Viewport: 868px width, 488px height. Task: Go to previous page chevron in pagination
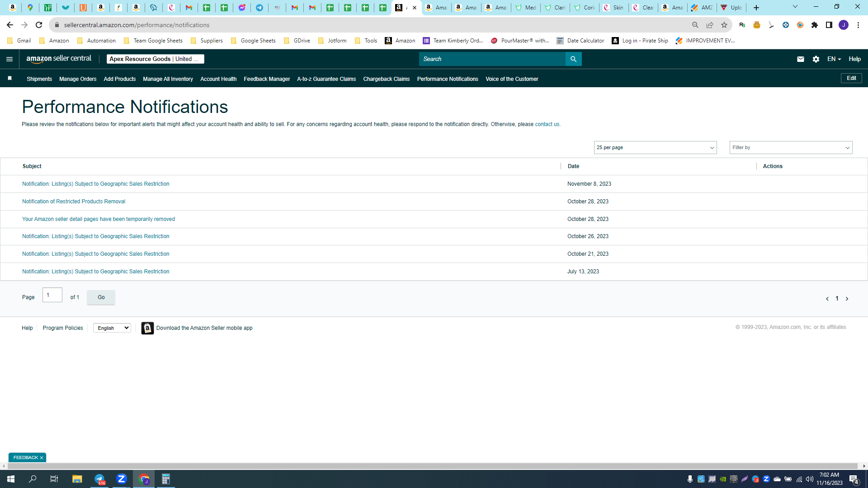(x=827, y=299)
